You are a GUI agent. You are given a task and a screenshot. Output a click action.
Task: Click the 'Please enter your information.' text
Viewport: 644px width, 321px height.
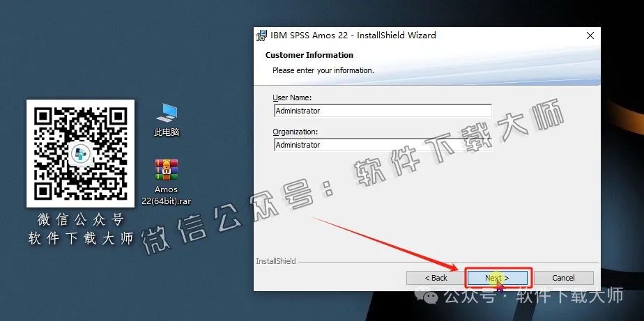[323, 70]
